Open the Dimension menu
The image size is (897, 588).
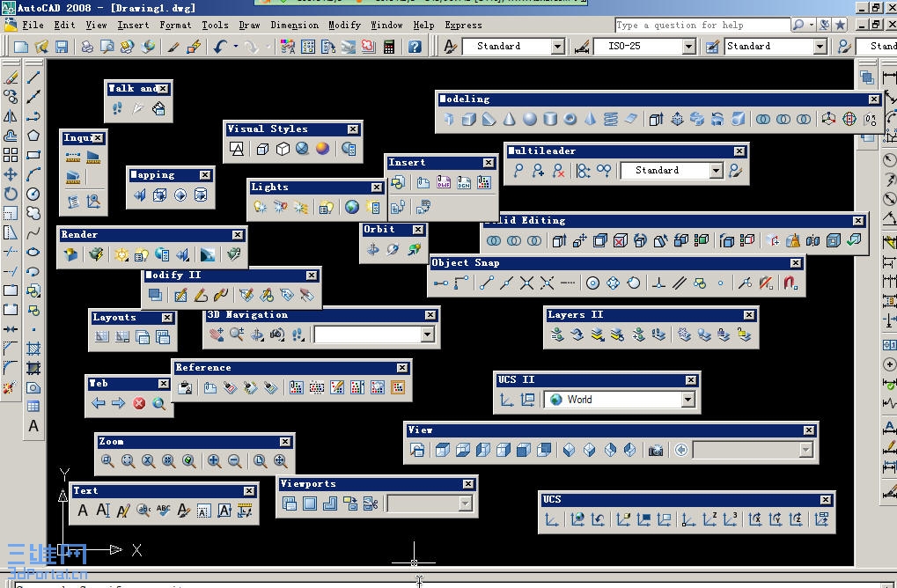point(294,26)
